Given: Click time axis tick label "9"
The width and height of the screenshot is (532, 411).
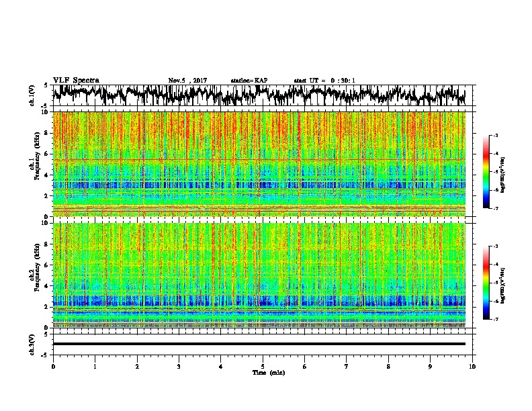Looking at the screenshot, I should [x=430, y=367].
